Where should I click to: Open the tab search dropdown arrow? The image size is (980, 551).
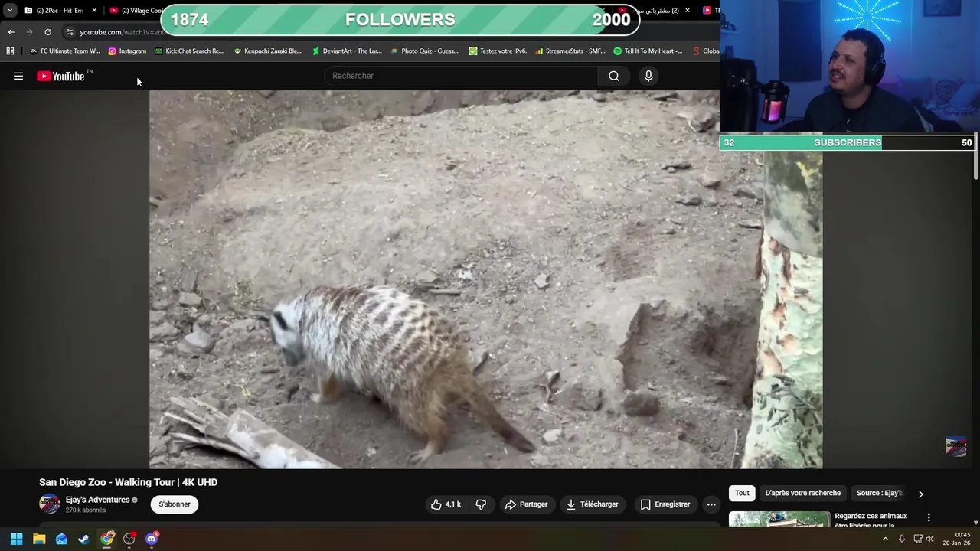click(x=10, y=11)
